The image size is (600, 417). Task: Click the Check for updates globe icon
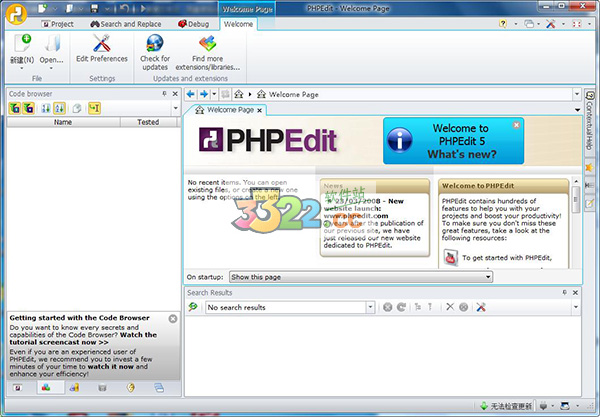tap(155, 43)
